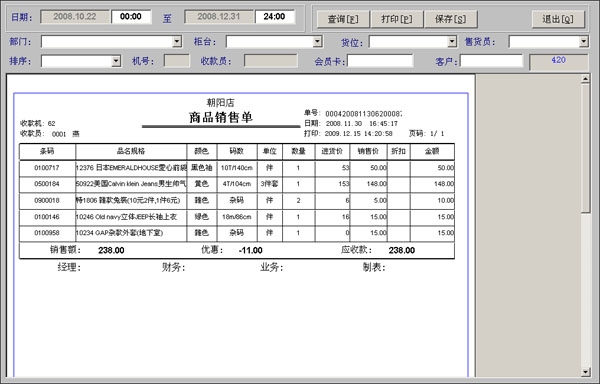Click the scrollbar down arrow

point(585,372)
